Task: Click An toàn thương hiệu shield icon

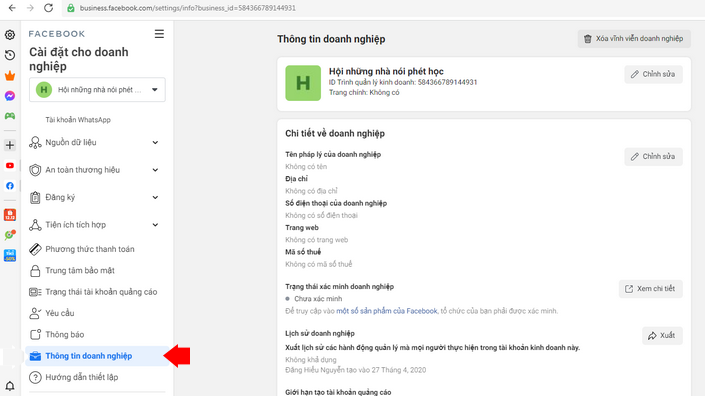Action: coord(35,170)
